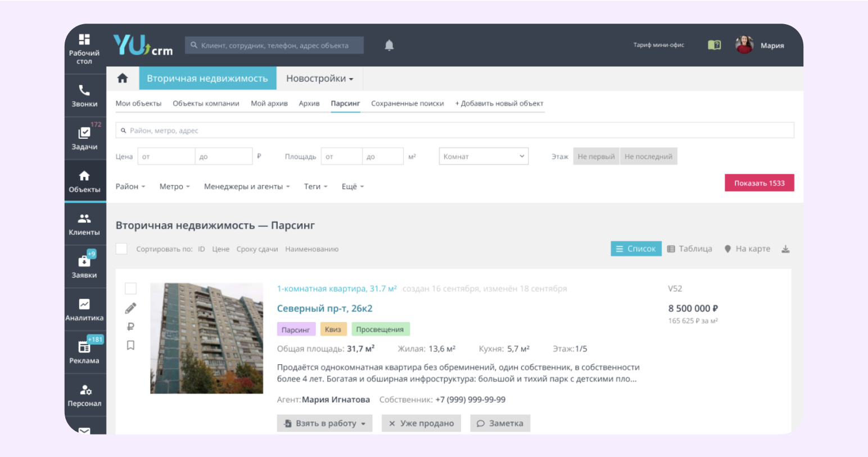Switch to the Новостройки tab
The height and width of the screenshot is (457, 868).
319,78
